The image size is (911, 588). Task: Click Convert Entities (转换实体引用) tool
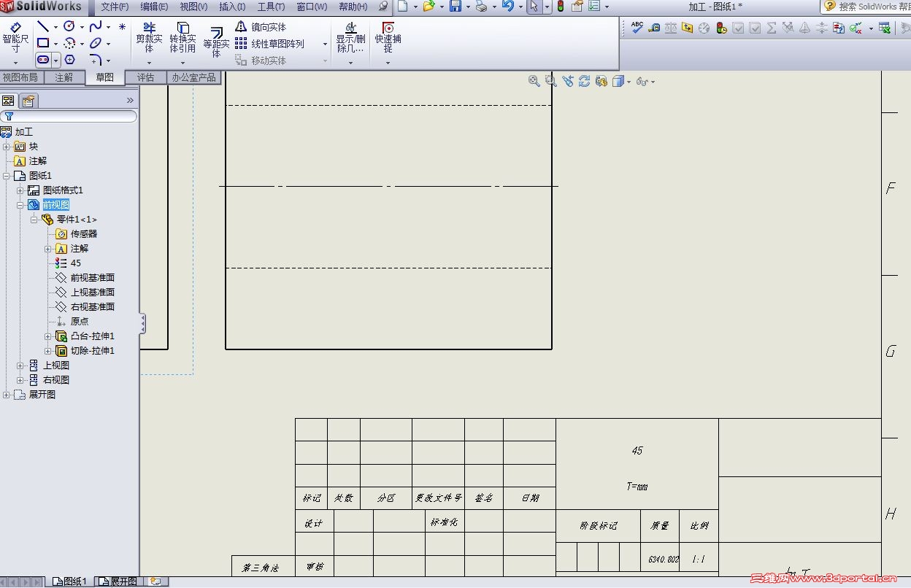[x=182, y=38]
